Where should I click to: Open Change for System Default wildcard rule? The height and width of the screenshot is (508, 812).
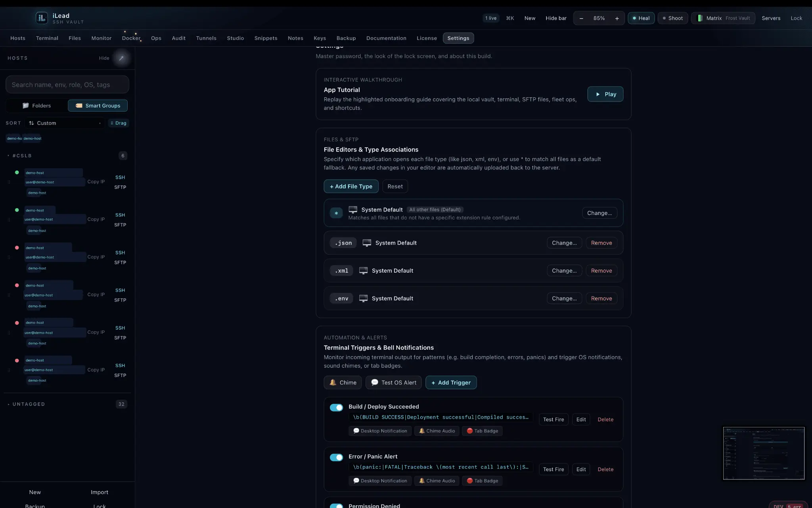599,213
